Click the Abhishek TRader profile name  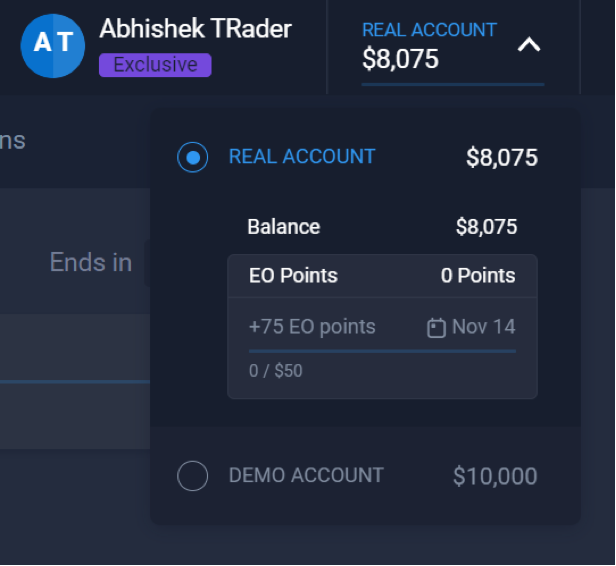[195, 29]
